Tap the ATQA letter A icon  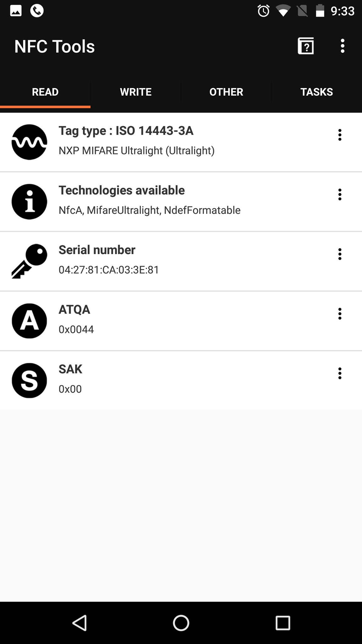(x=29, y=321)
